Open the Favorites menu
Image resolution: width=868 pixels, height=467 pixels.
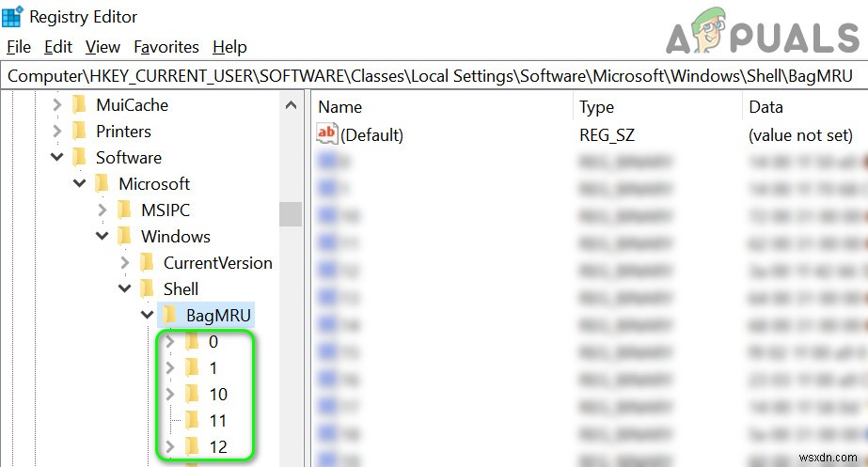(x=166, y=47)
